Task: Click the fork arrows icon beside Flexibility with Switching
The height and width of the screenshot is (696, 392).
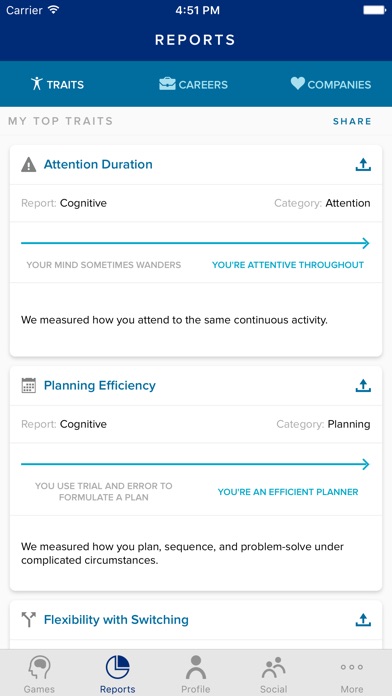Action: tap(29, 620)
